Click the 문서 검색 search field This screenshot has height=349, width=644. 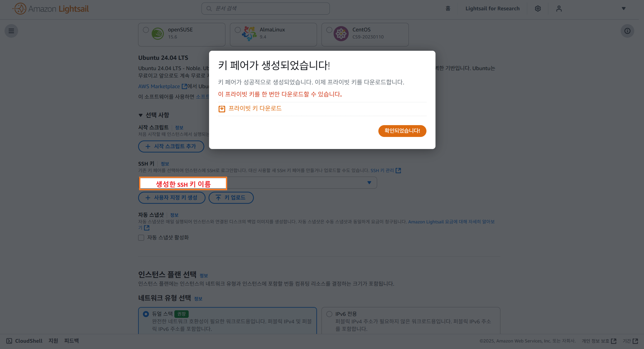pos(265,9)
